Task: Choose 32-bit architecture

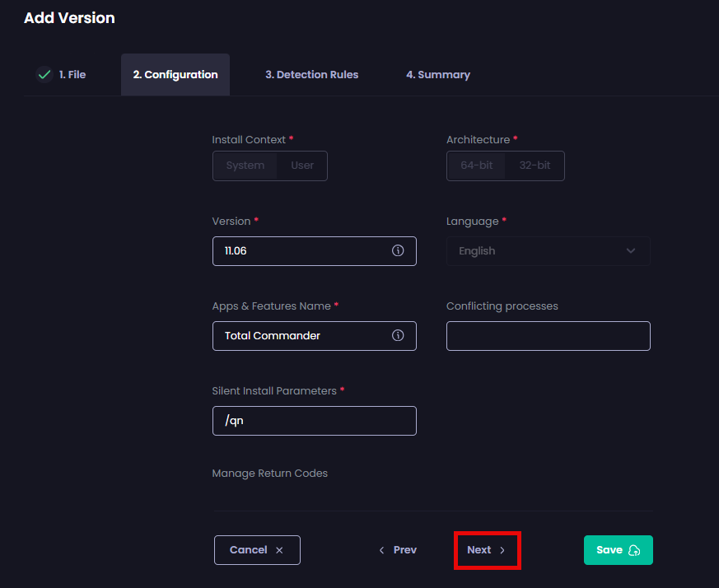Action: point(535,166)
